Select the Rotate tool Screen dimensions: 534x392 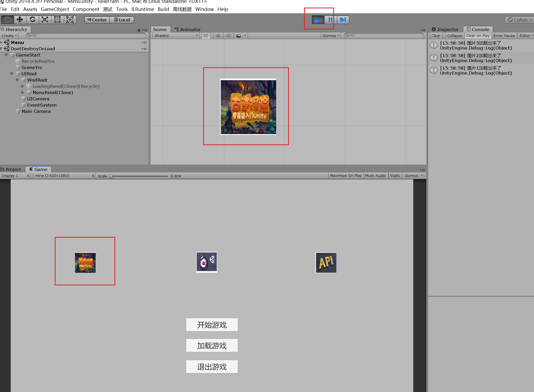point(32,20)
